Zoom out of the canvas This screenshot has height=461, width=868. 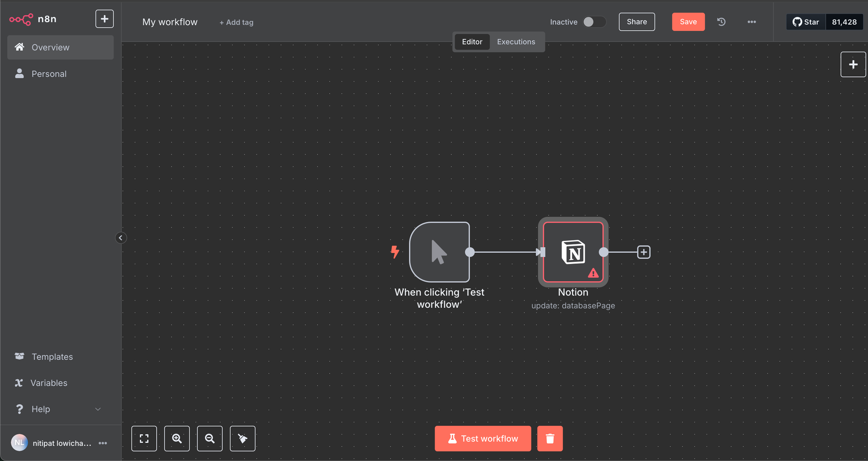(210, 438)
